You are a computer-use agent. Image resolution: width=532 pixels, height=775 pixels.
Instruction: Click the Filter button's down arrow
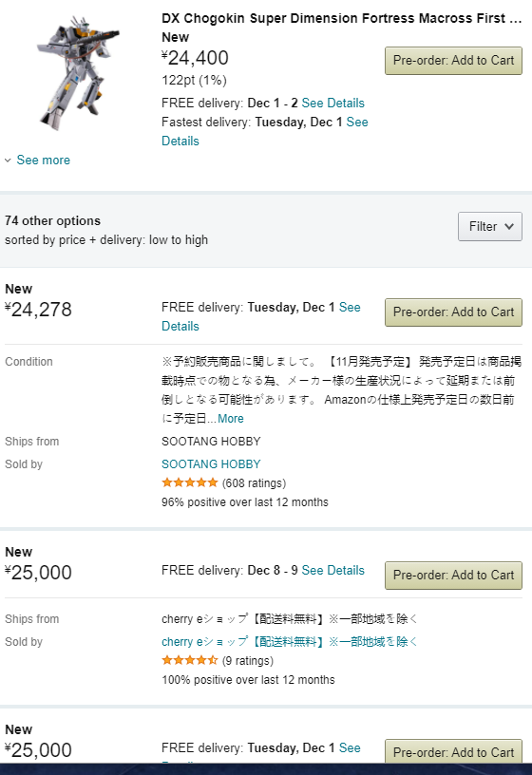(x=509, y=226)
